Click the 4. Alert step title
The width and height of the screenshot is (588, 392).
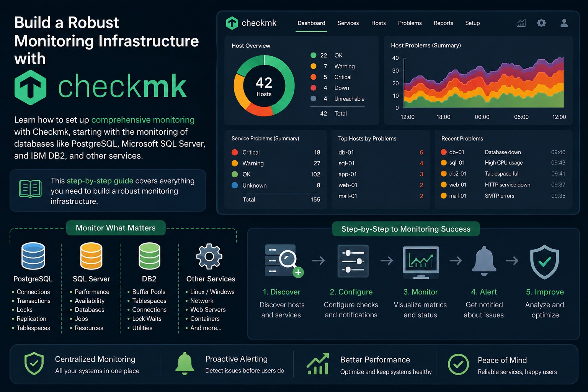484,292
